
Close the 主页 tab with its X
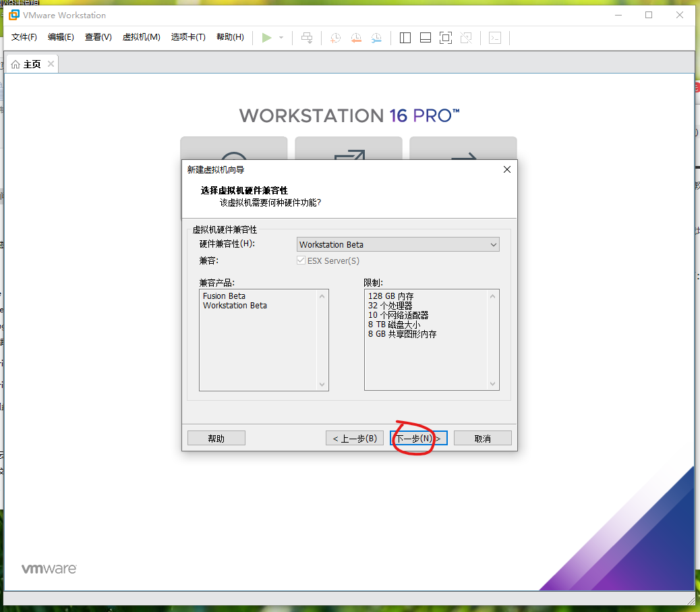point(51,64)
